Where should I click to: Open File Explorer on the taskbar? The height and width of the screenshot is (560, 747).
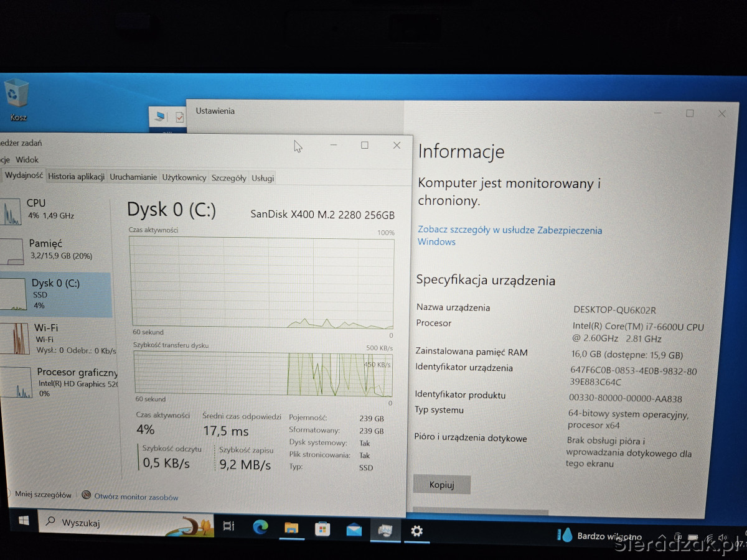click(291, 529)
